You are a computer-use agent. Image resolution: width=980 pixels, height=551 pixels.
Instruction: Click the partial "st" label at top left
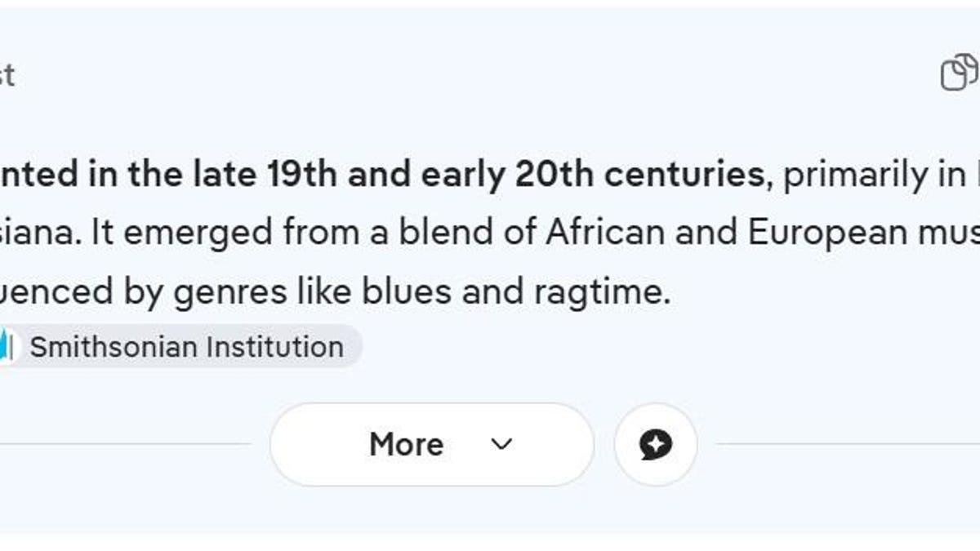tap(7, 75)
